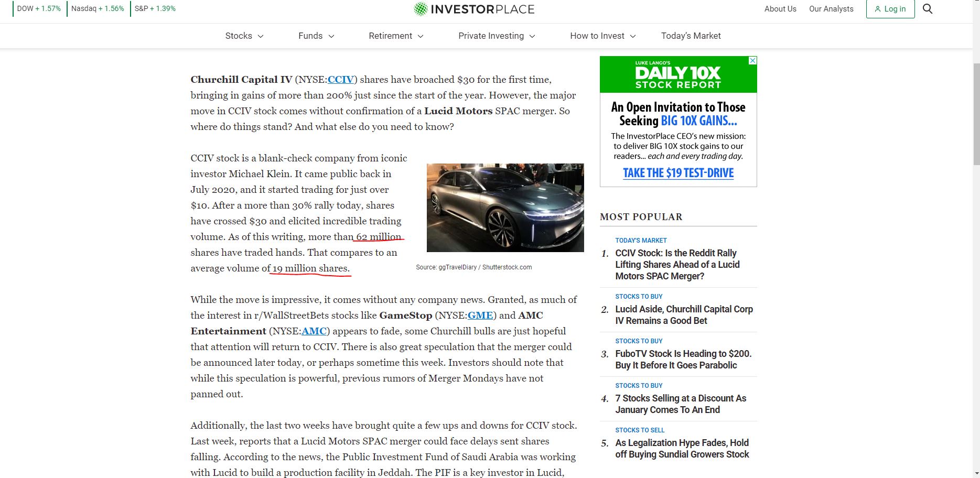Open the AMC ticker link

(x=314, y=331)
